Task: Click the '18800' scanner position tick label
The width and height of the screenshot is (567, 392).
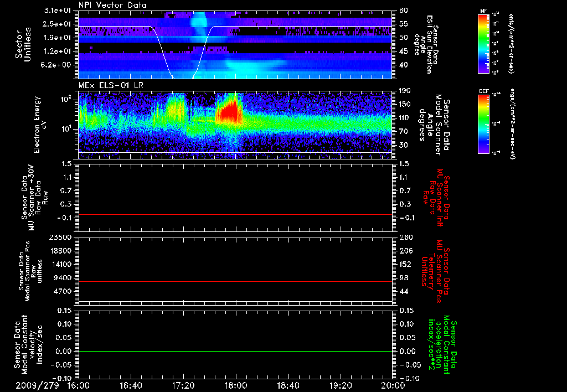Action: 60,251
